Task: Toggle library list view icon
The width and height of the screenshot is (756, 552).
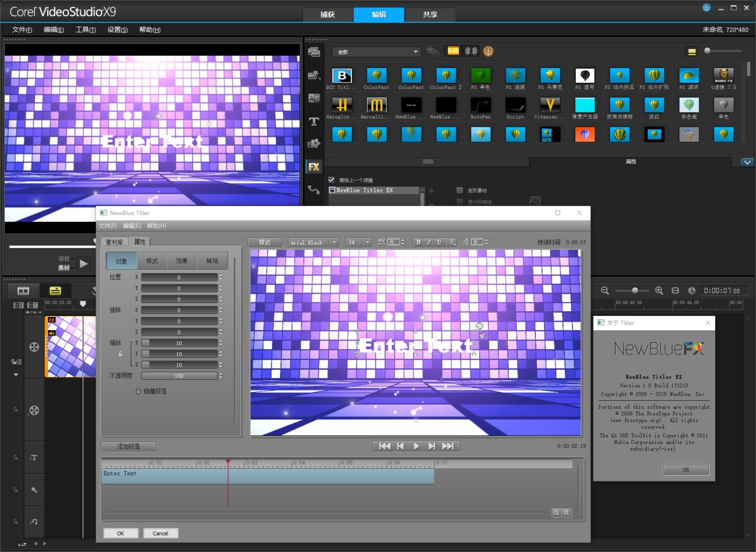Action: [x=692, y=52]
